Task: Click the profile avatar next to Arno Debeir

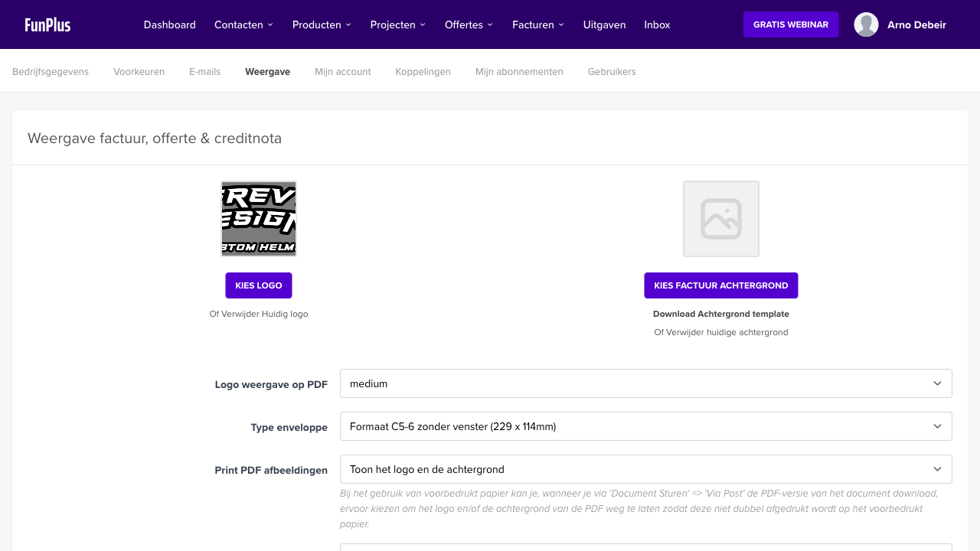Action: pos(866,24)
